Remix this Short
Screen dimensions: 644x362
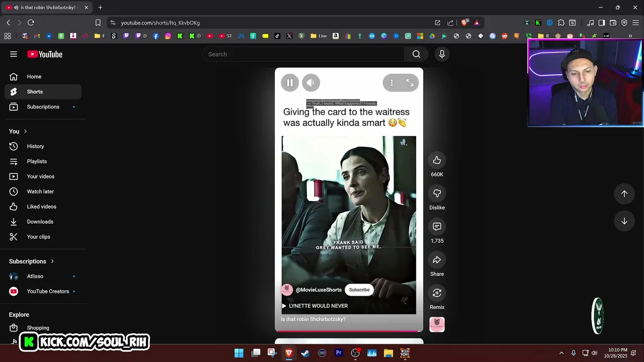coord(437,293)
